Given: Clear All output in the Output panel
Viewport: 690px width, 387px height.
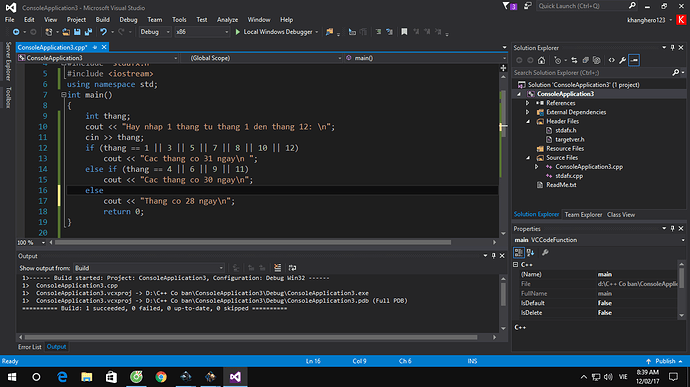Looking at the screenshot, I should point(277,268).
